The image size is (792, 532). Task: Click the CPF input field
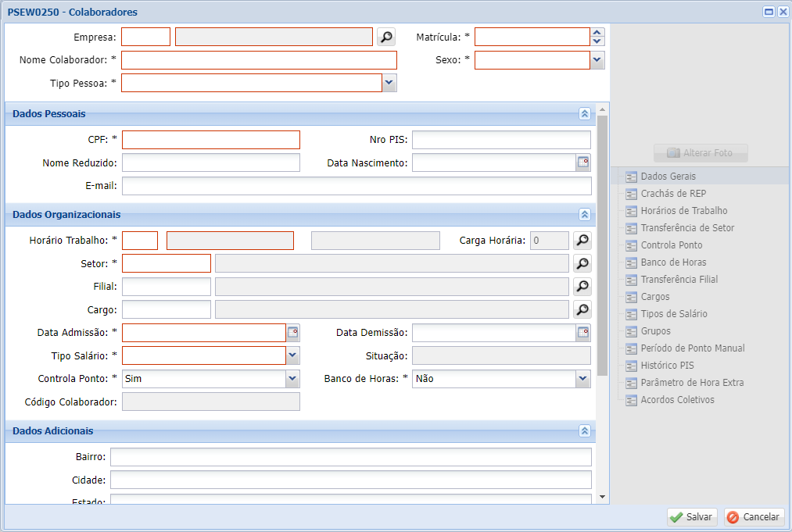pos(211,140)
